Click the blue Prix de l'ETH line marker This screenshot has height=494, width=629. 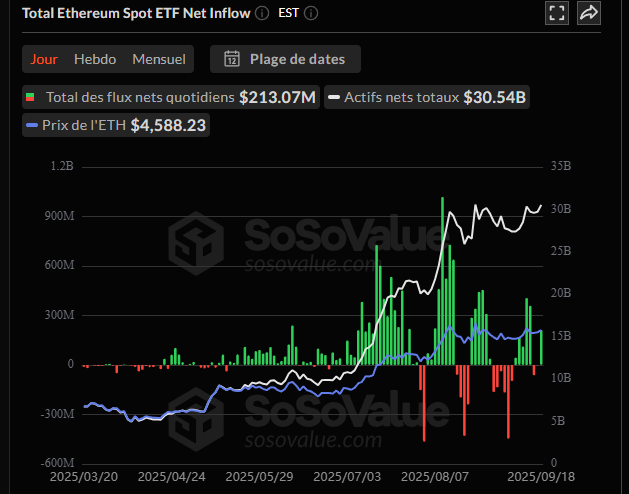point(31,126)
